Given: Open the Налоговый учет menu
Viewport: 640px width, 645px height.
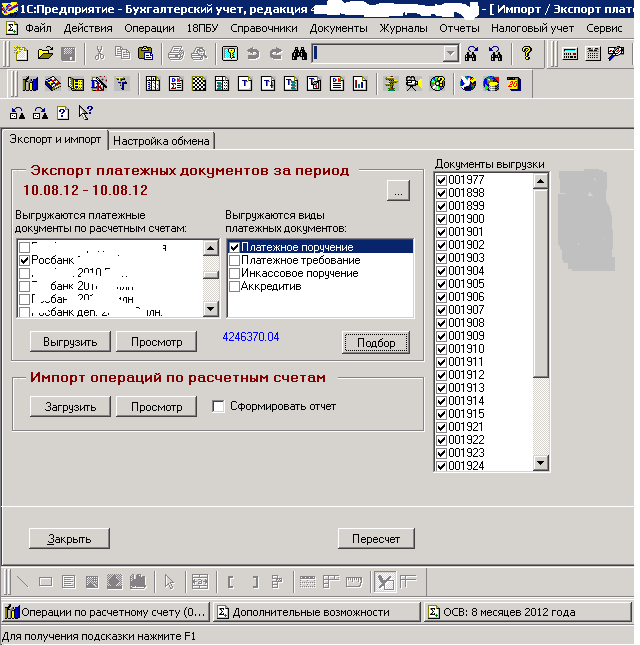Looking at the screenshot, I should point(532,28).
